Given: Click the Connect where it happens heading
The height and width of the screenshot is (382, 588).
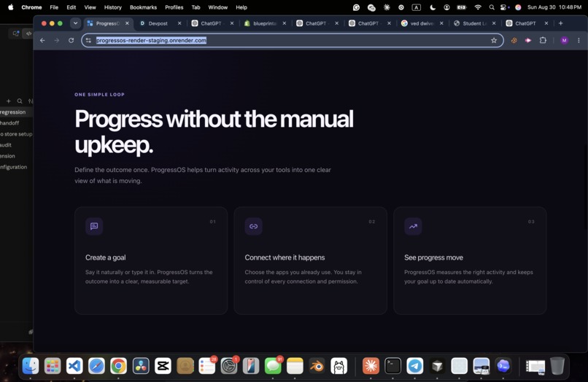Looking at the screenshot, I should tap(285, 257).
